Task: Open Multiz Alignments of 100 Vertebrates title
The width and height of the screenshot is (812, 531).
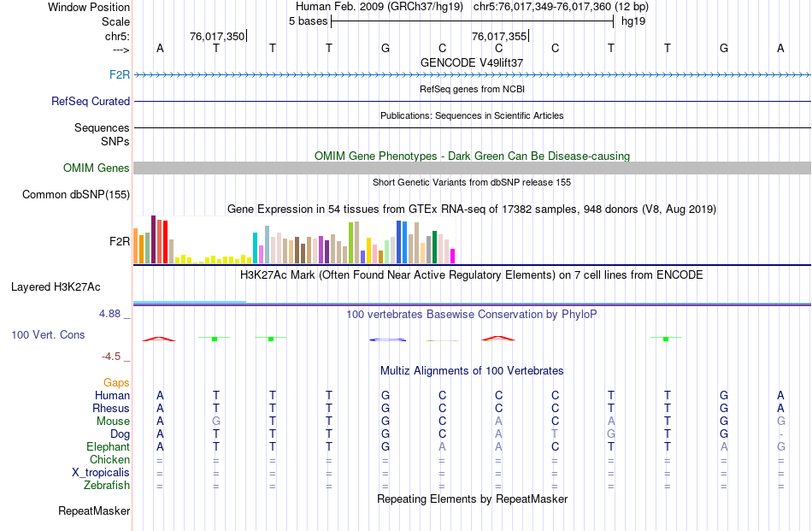Action: click(x=472, y=371)
